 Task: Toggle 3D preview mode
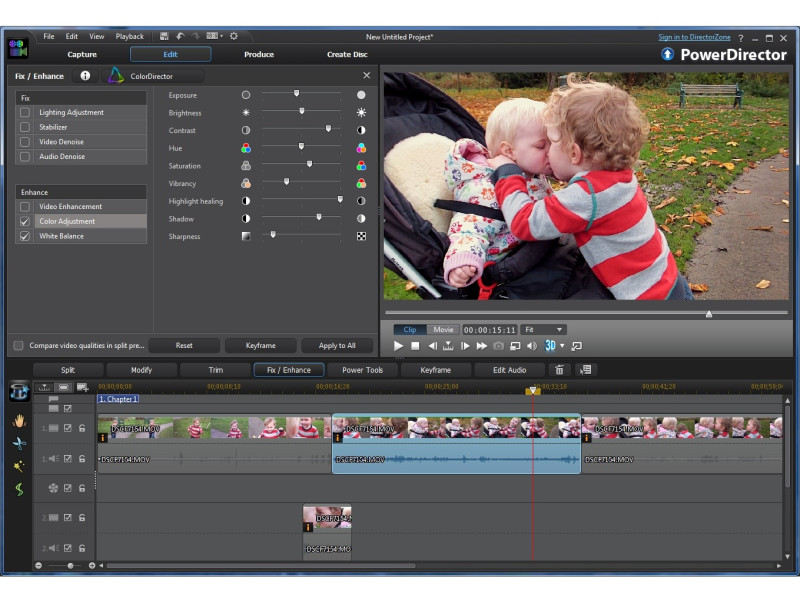[549, 345]
